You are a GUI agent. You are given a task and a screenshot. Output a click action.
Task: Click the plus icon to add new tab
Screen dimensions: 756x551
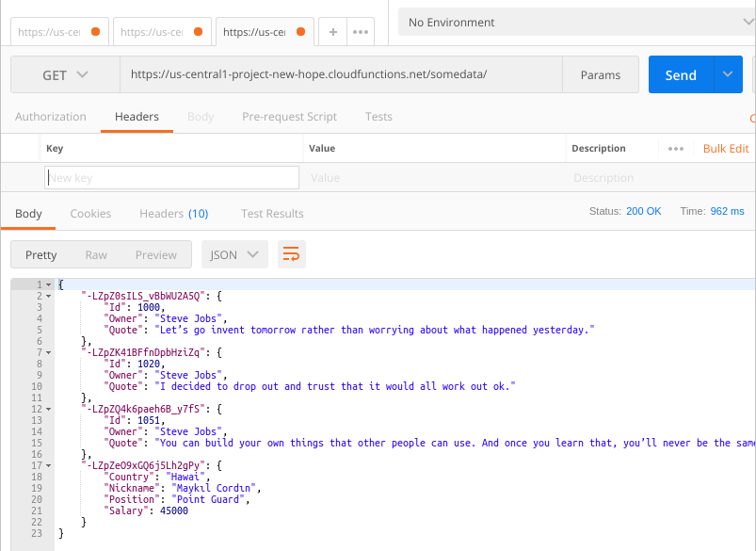click(332, 31)
